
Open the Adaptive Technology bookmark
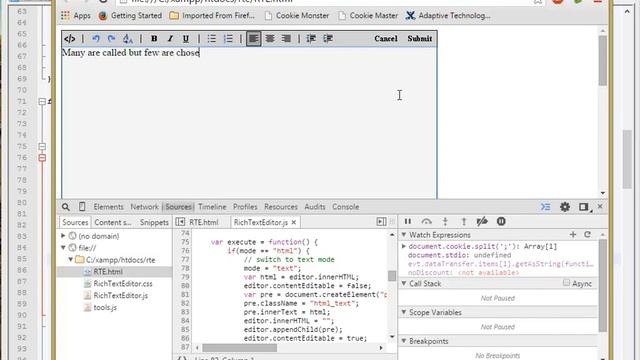[448, 16]
